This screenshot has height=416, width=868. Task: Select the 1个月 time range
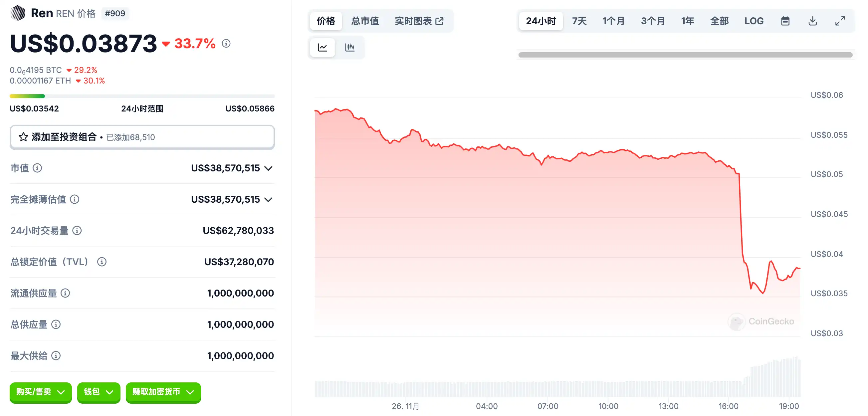tap(613, 21)
